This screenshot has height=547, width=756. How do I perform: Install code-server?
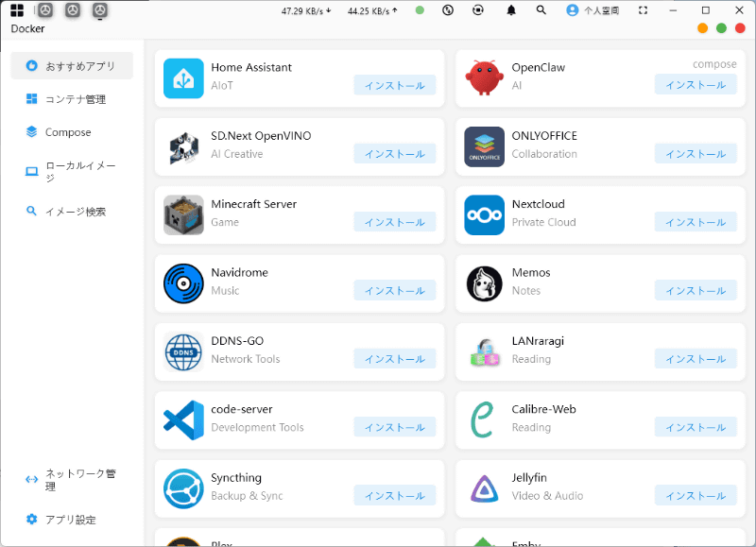395,427
